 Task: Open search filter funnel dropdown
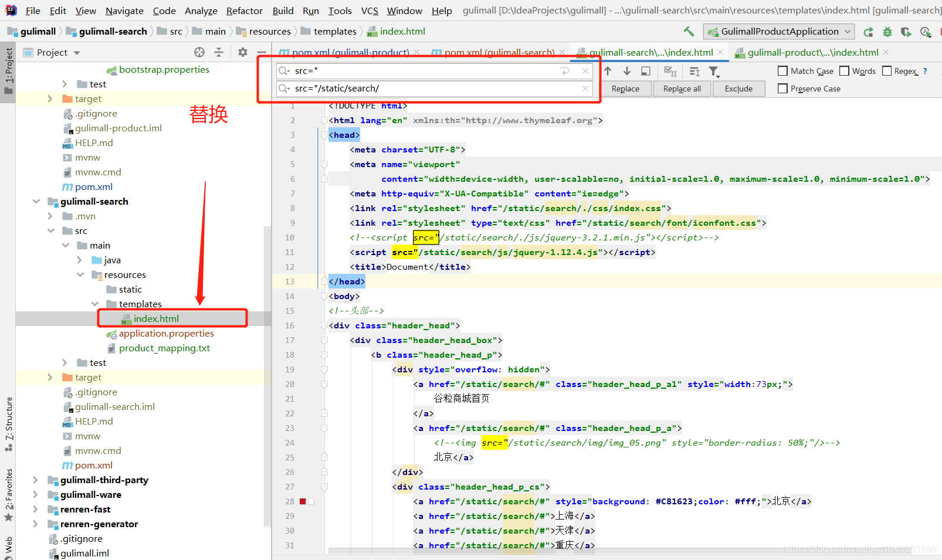714,71
